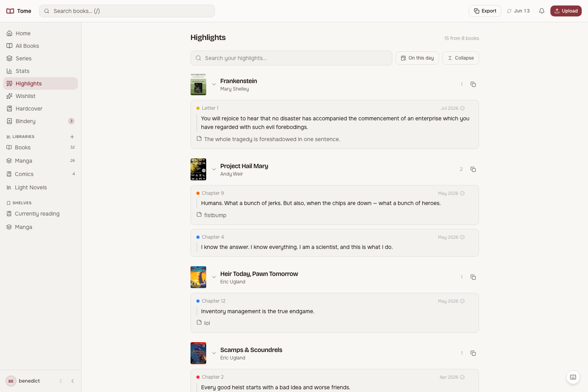Click the Upload button

coord(566,11)
